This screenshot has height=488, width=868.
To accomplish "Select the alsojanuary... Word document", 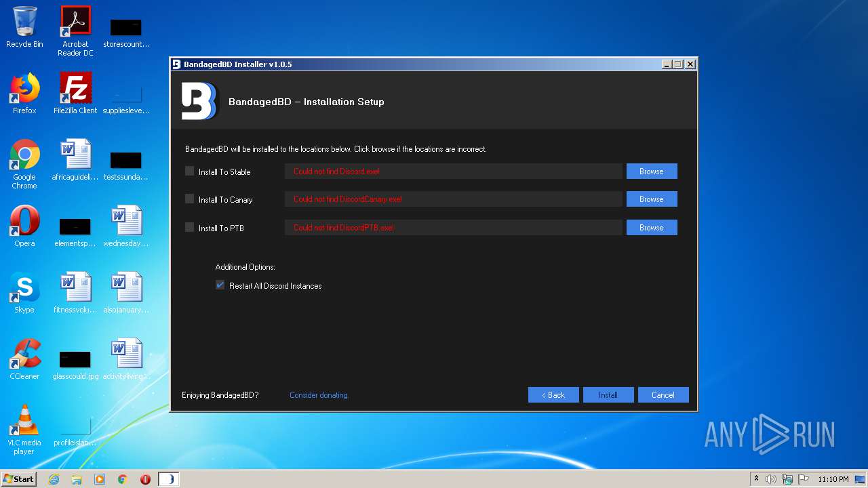I will point(126,293).
